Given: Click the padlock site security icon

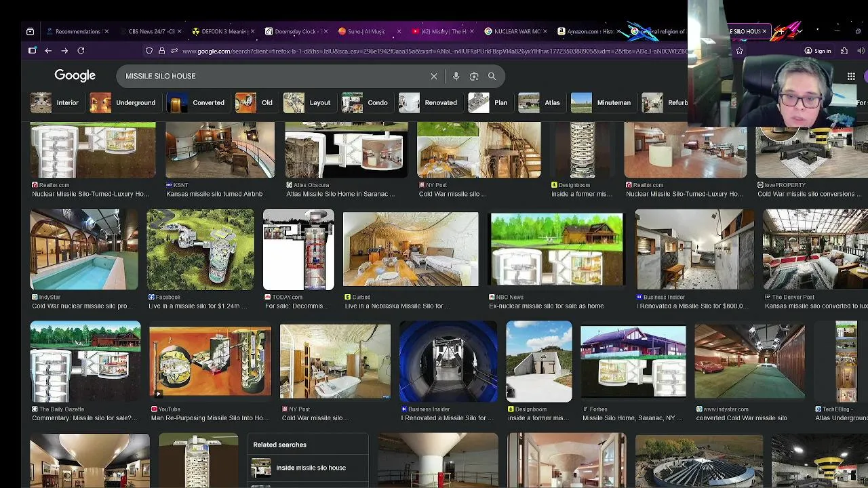Looking at the screenshot, I should (x=161, y=51).
